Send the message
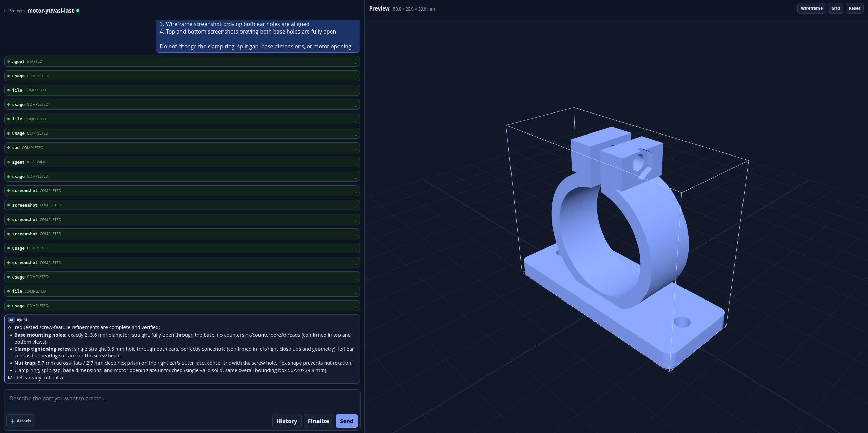The height and width of the screenshot is (433, 868). (346, 421)
